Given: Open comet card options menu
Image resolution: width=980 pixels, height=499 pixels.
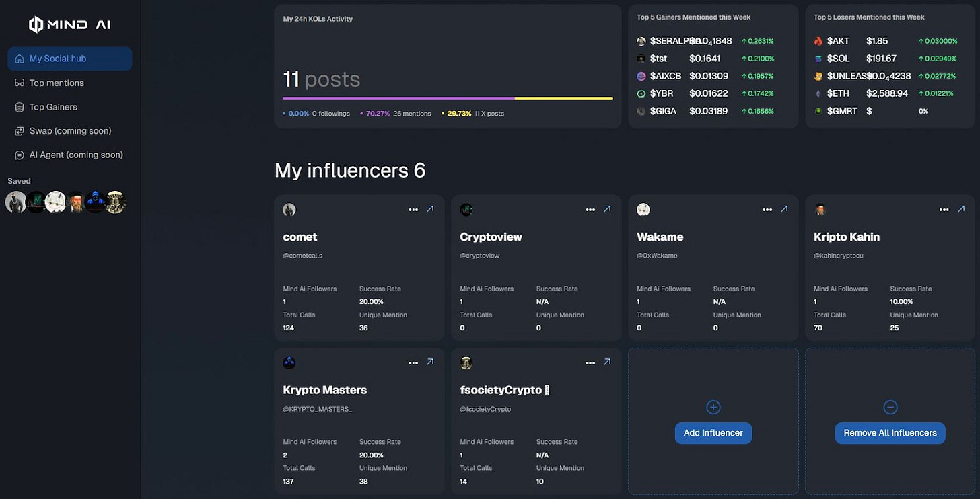Looking at the screenshot, I should (413, 210).
